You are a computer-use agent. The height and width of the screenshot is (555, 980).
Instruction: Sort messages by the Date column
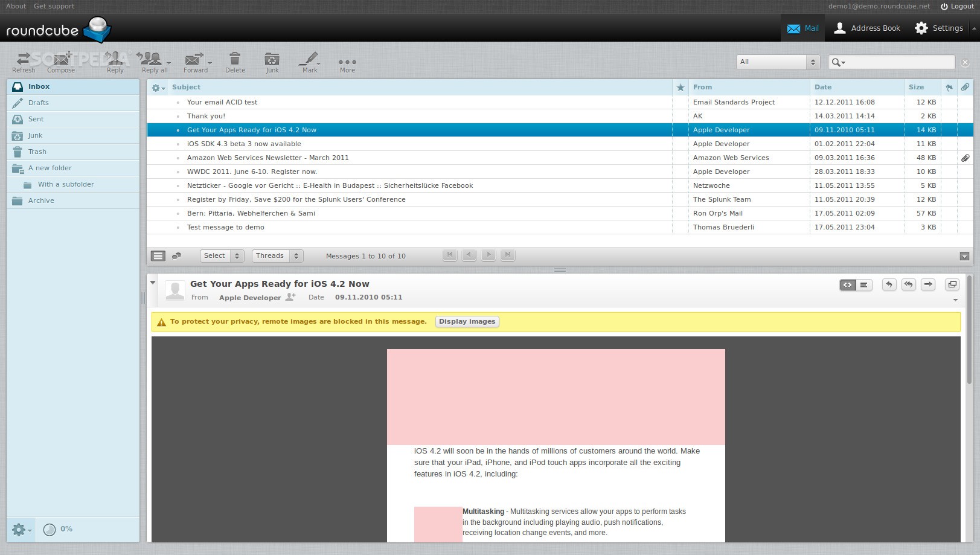[856, 88]
